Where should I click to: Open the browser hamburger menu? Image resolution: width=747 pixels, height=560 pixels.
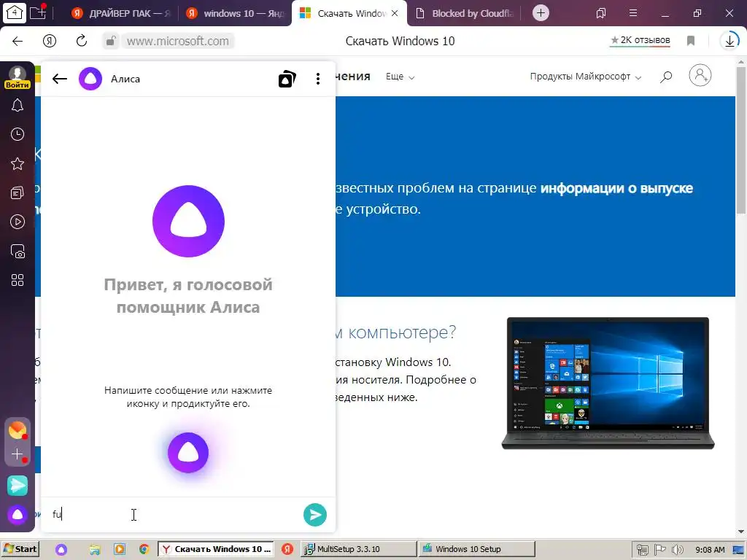[x=633, y=13]
